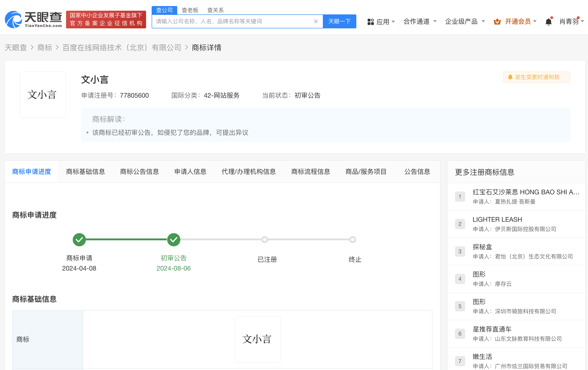Screen dimensions: 588x370
Task: Click the bell on 发生变更时通知我
Action: point(510,77)
